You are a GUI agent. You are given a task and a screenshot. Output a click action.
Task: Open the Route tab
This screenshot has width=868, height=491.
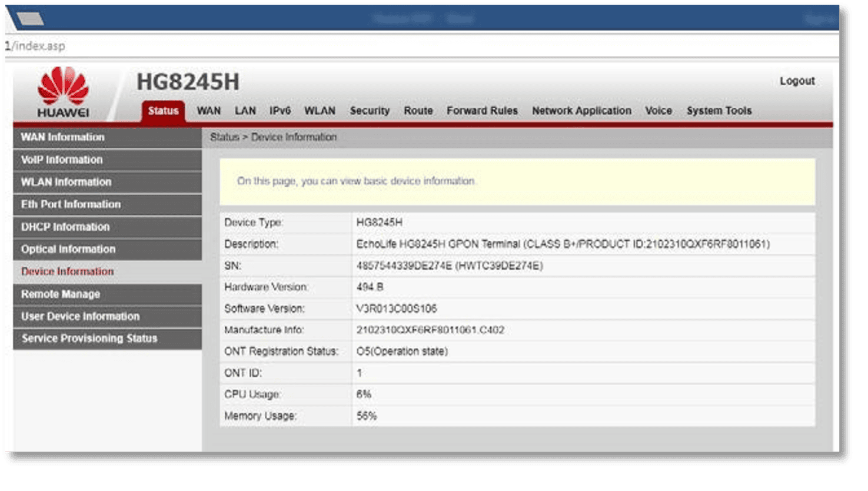(418, 111)
